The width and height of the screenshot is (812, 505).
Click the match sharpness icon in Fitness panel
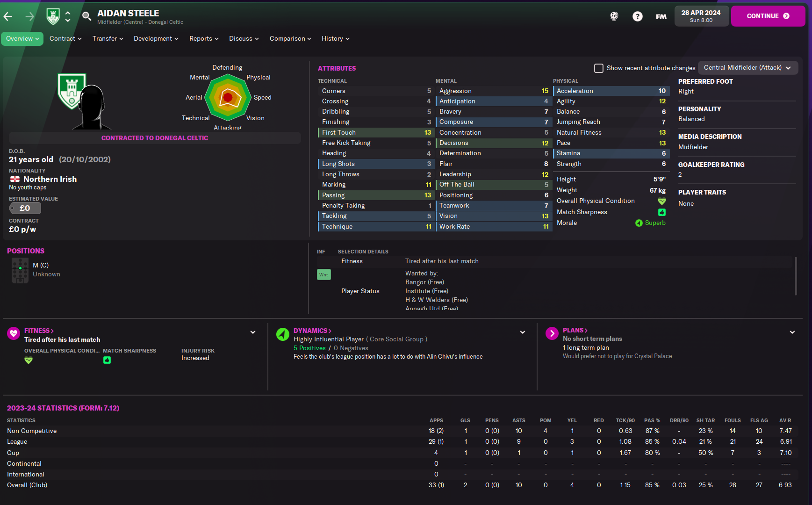pyautogui.click(x=107, y=360)
